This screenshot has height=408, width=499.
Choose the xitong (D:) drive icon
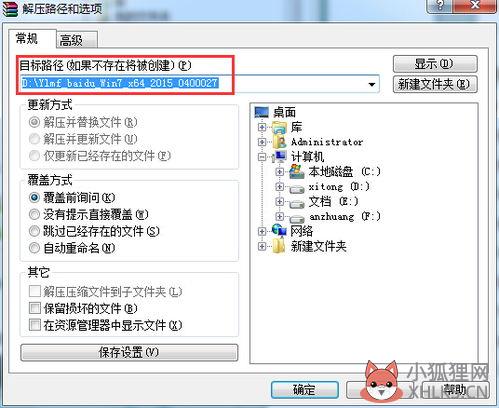click(297, 189)
